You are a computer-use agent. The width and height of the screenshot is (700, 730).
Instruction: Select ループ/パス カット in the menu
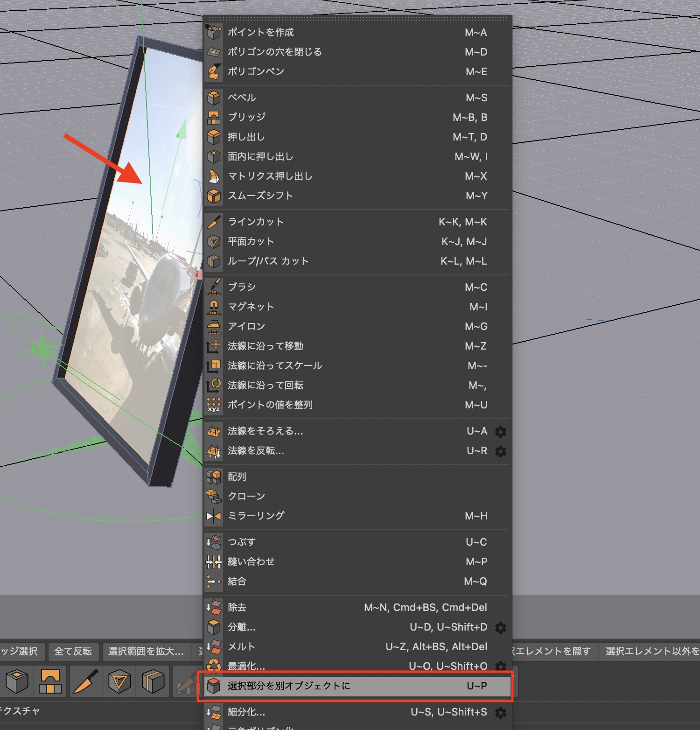[x=268, y=261]
